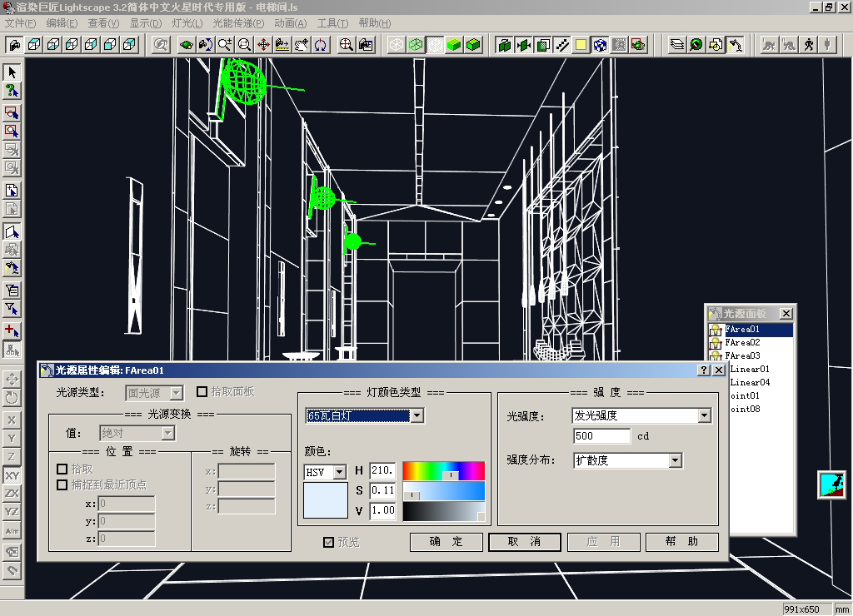This screenshot has height=616, width=853.
Task: Click the blue circular rotate/tilt tool
Action: click(321, 45)
